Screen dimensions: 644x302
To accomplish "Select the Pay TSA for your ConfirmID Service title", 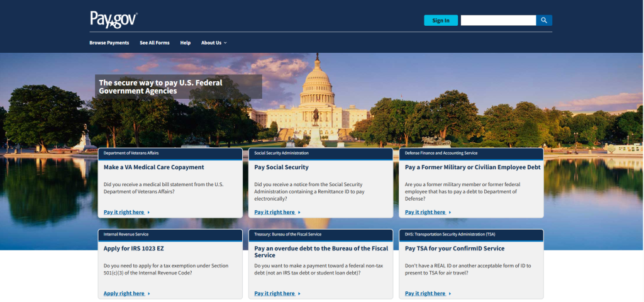I will [454, 249].
